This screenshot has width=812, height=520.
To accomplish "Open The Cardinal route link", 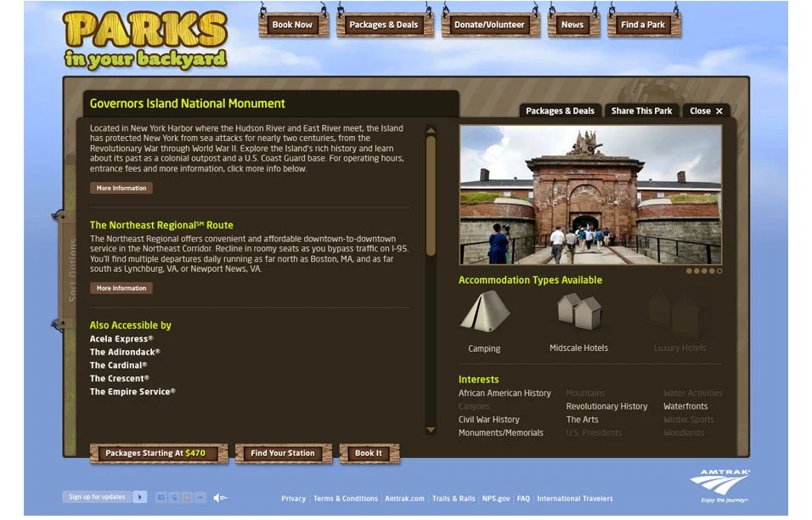I will coord(119,365).
